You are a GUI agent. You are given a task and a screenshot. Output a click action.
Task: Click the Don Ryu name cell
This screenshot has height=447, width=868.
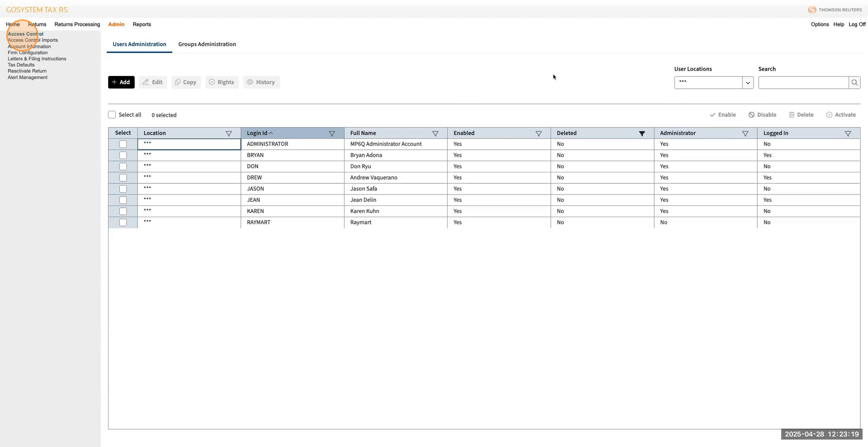396,166
